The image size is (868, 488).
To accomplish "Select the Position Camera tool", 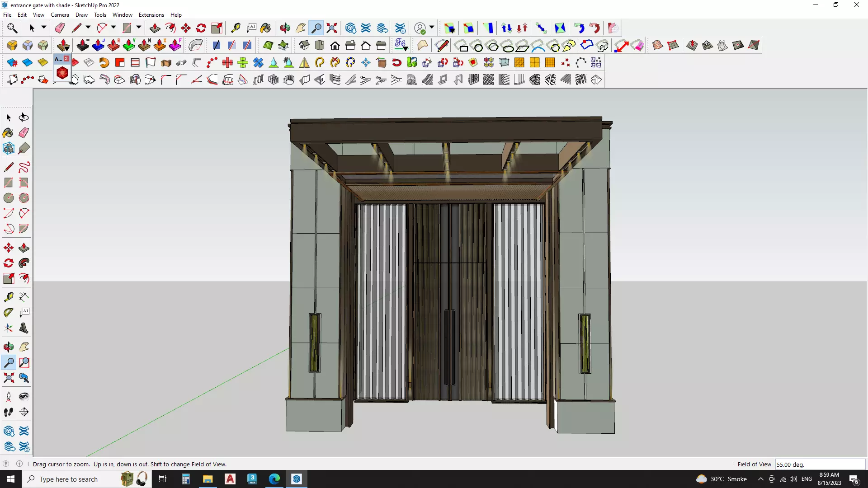I will 9,397.
